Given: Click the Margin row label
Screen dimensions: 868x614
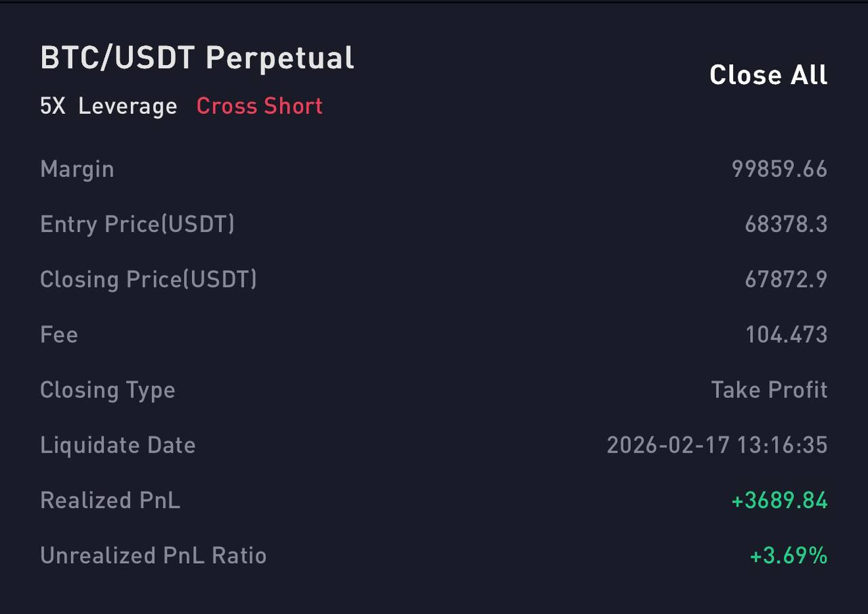Looking at the screenshot, I should (77, 169).
